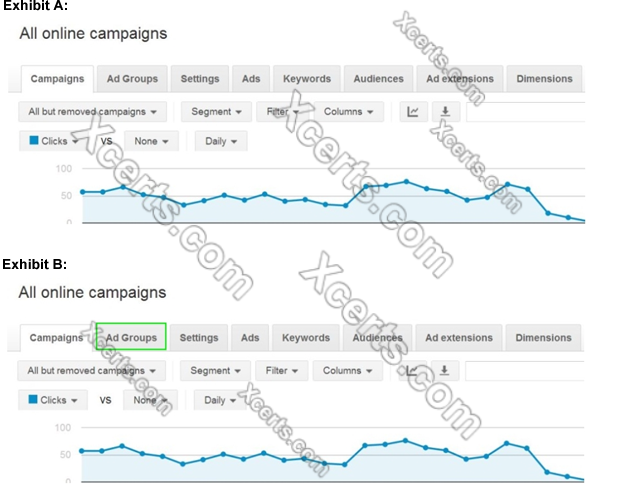Change the Daily interval dropdown in Exhibit A
625x502 pixels.
pyautogui.click(x=220, y=141)
